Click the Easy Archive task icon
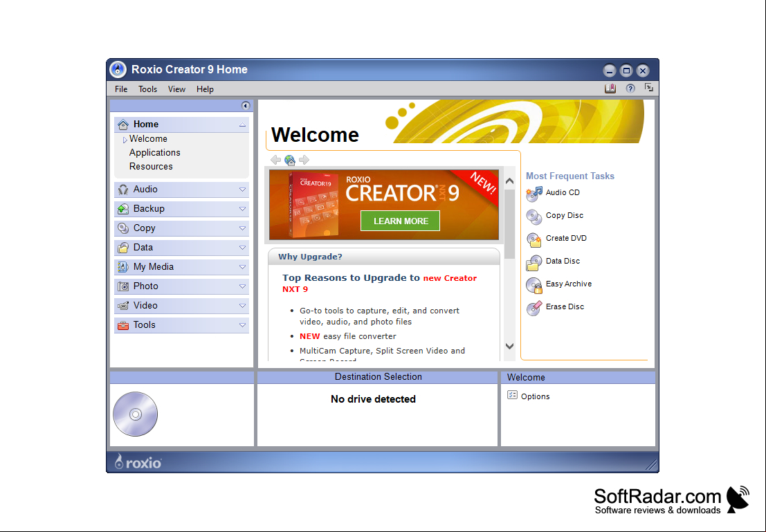 click(x=534, y=285)
